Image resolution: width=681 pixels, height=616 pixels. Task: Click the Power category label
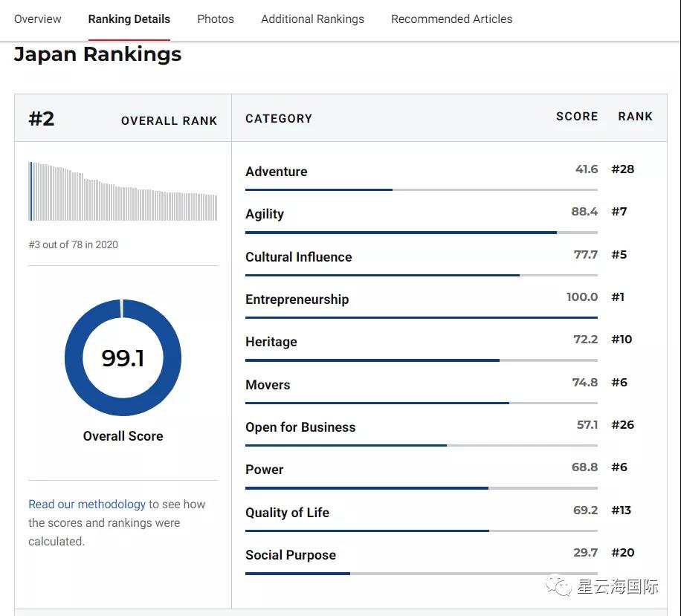pyautogui.click(x=264, y=470)
